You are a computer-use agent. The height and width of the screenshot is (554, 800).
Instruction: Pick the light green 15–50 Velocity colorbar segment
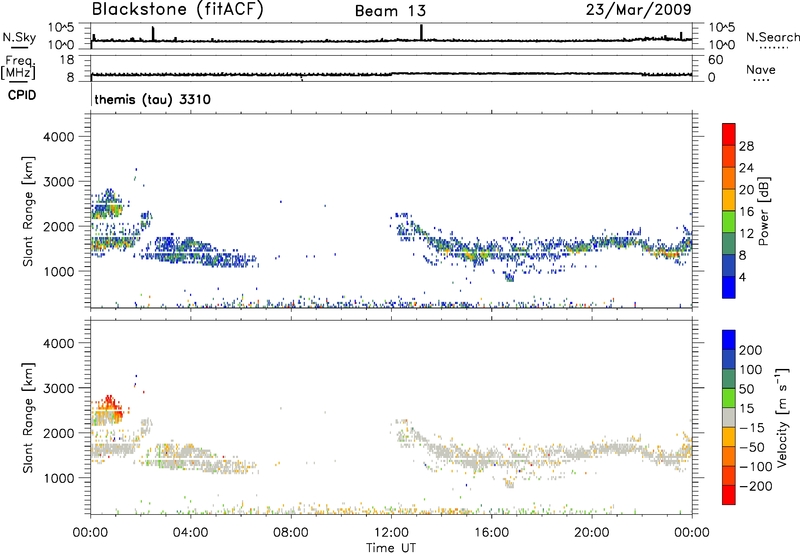pos(729,398)
